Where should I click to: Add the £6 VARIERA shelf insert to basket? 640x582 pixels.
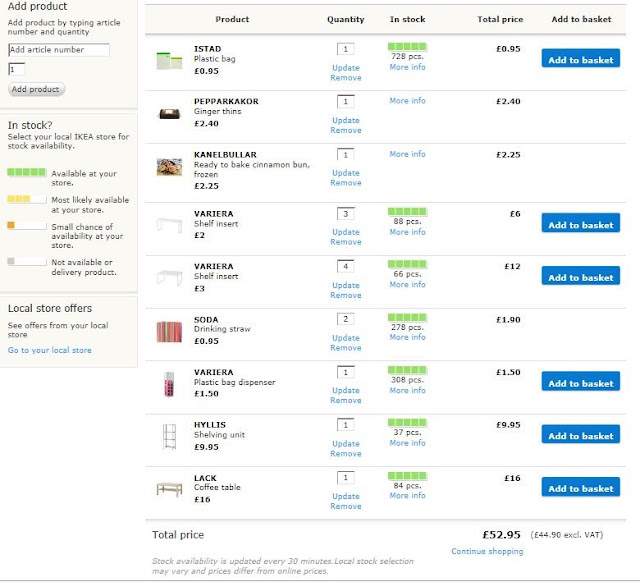tap(580, 223)
